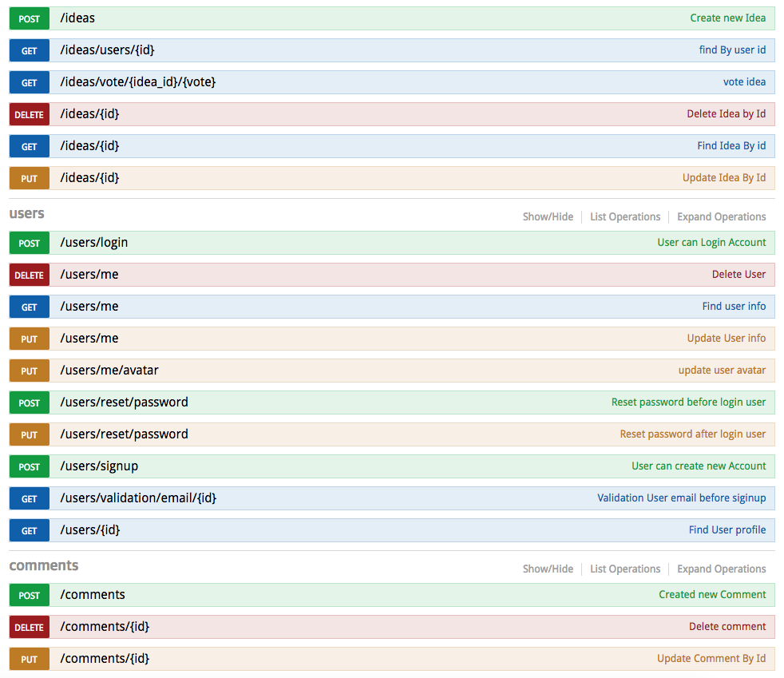
Task: Click the PUT badge for /comments/{id}
Action: pos(29,660)
